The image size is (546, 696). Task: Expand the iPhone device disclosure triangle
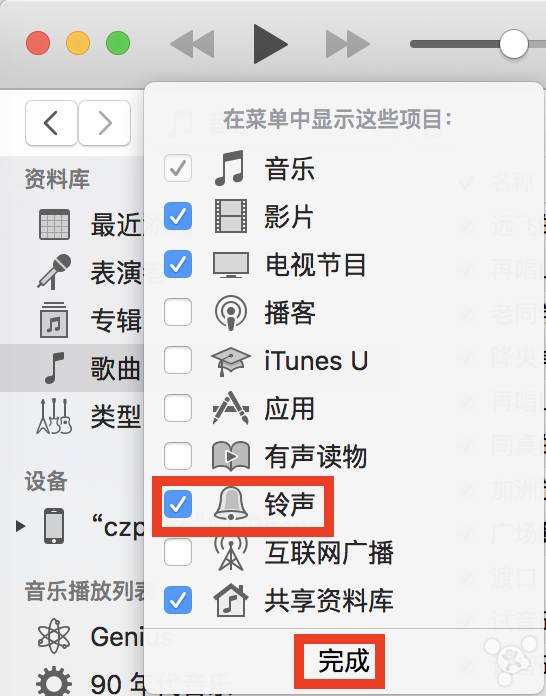pos(20,526)
